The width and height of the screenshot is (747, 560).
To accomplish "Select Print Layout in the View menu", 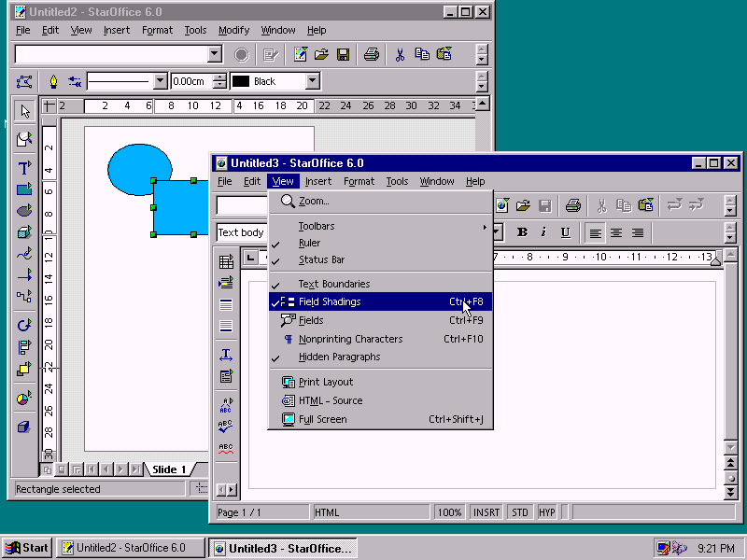I will [380, 383].
